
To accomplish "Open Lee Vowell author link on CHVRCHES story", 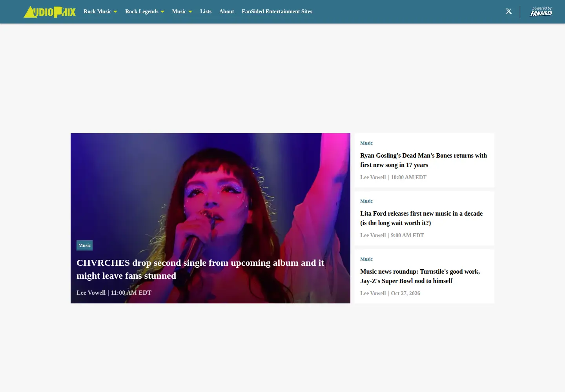I will 91,293.
